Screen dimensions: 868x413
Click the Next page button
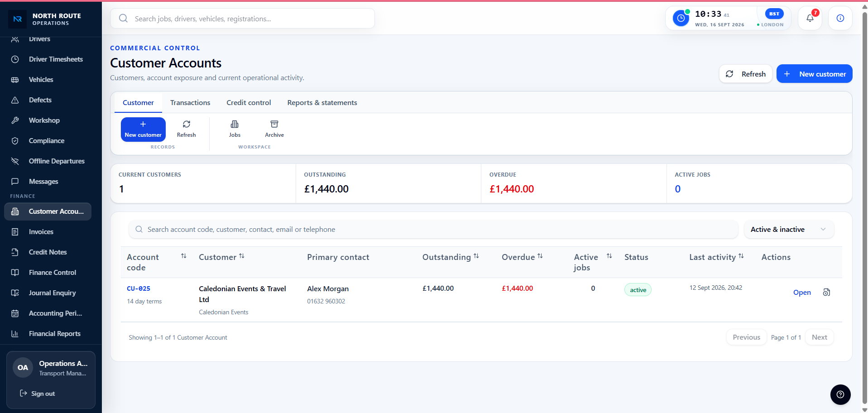819,337
